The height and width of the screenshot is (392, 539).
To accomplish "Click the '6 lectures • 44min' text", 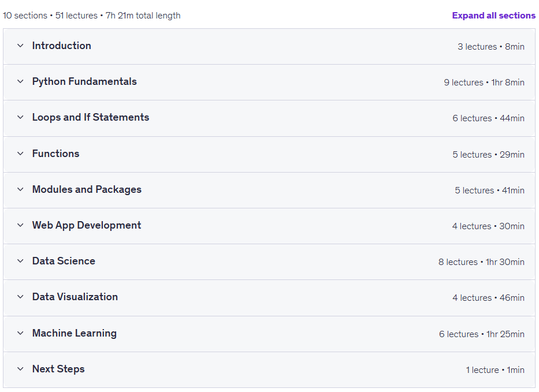I will [489, 118].
